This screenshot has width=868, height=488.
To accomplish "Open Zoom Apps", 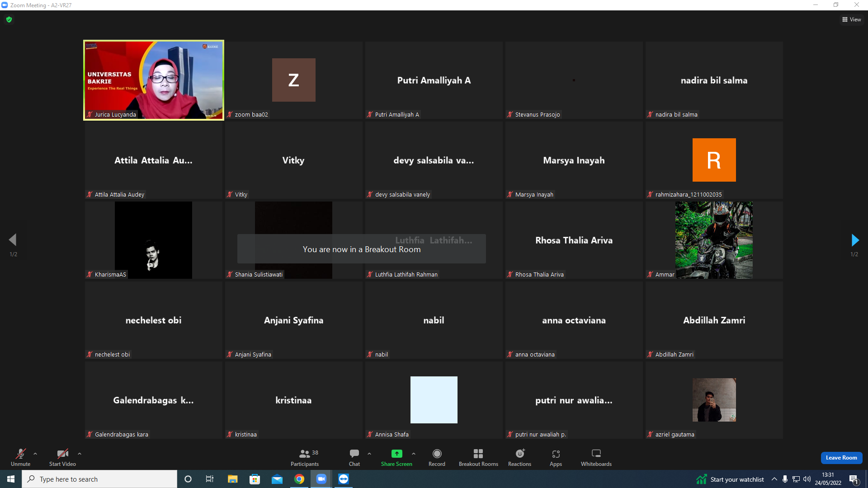I will pyautogui.click(x=556, y=457).
